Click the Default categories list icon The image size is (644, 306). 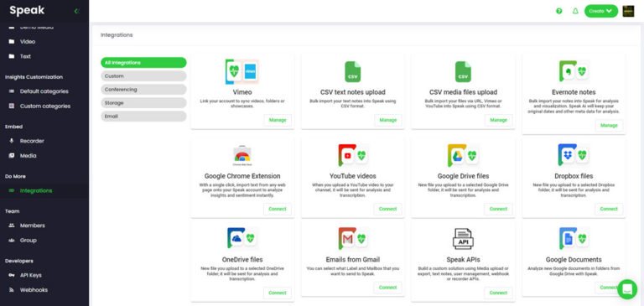[x=12, y=91]
